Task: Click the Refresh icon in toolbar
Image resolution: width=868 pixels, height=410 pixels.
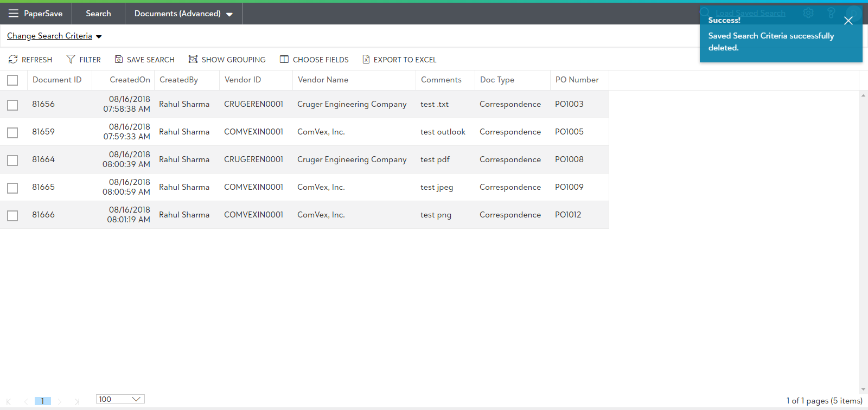Action: [13, 59]
